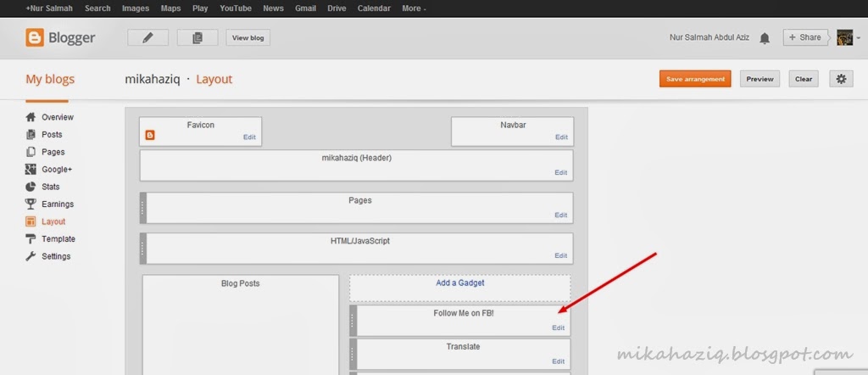Grab the HTML/JavaScript gadget drag handle
The height and width of the screenshot is (375, 868).
[142, 249]
